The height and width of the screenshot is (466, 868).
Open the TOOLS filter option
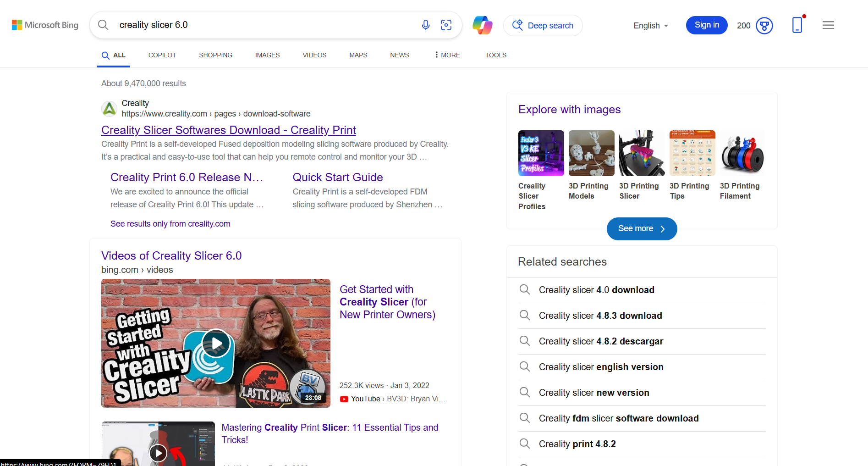click(x=495, y=55)
